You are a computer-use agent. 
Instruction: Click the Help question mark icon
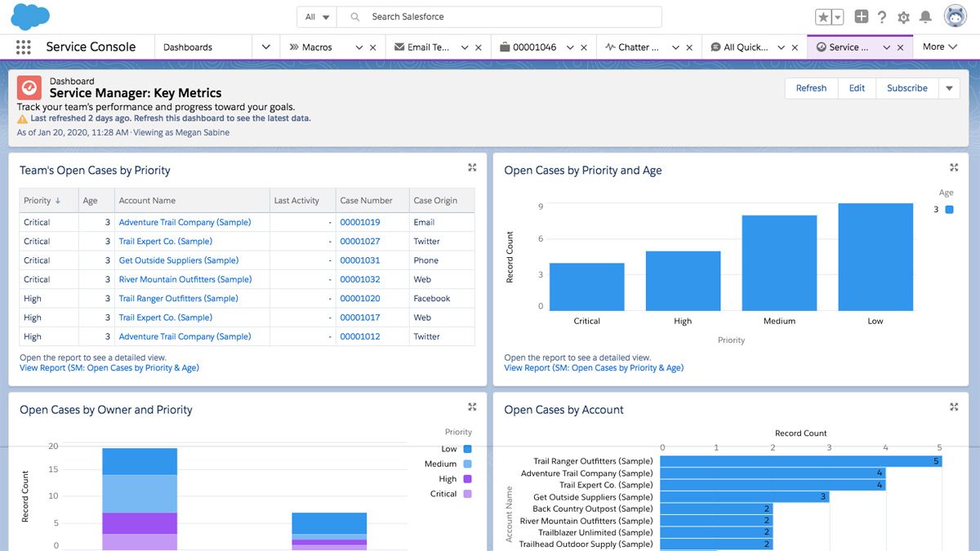(x=881, y=16)
